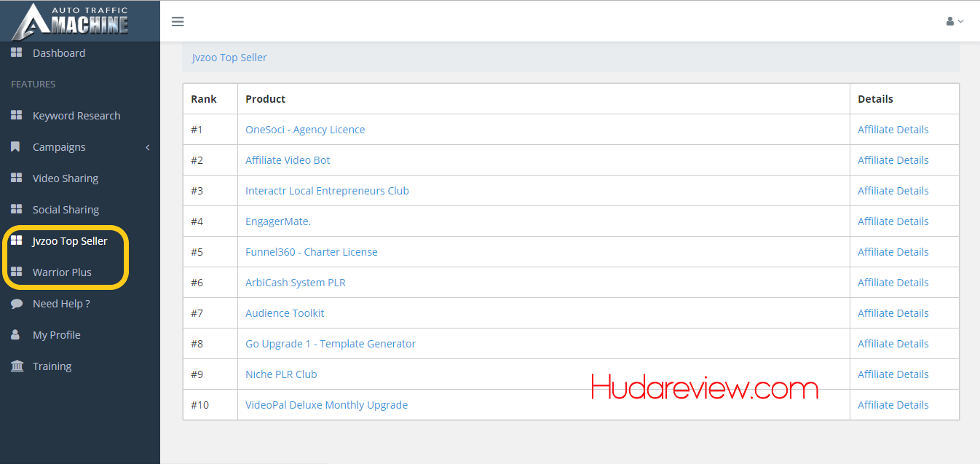The width and height of the screenshot is (980, 464).
Task: Click the Campaigns bookmark icon
Action: tap(16, 147)
